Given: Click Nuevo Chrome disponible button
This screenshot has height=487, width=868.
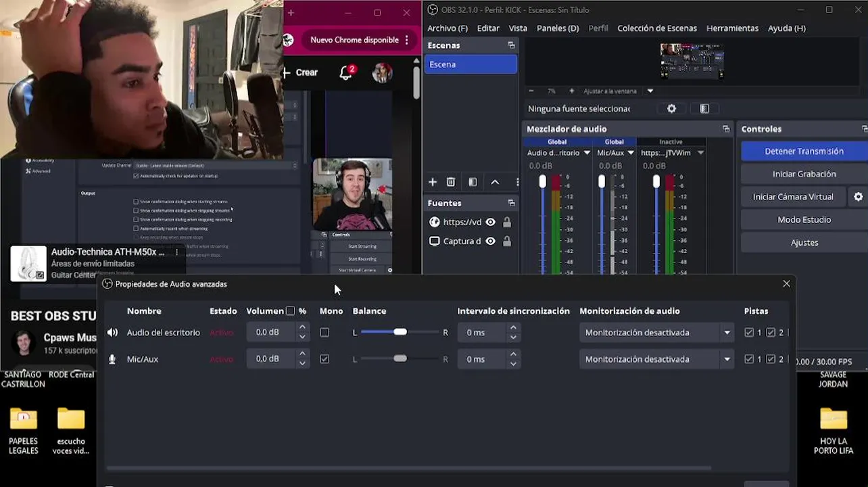Looking at the screenshot, I should [x=354, y=40].
